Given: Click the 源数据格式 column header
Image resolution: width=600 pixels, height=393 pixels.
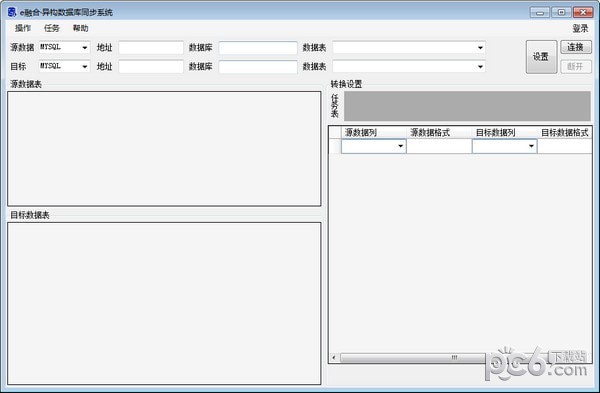Looking at the screenshot, I should point(439,132).
